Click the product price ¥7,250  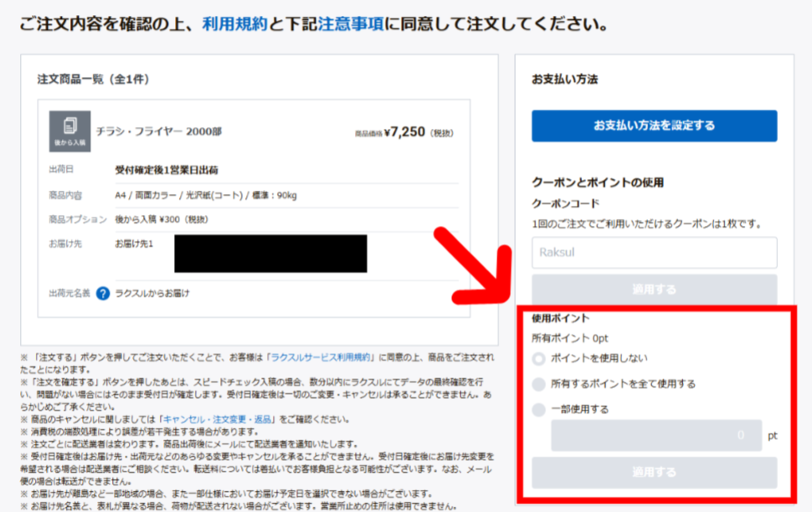[x=404, y=132]
